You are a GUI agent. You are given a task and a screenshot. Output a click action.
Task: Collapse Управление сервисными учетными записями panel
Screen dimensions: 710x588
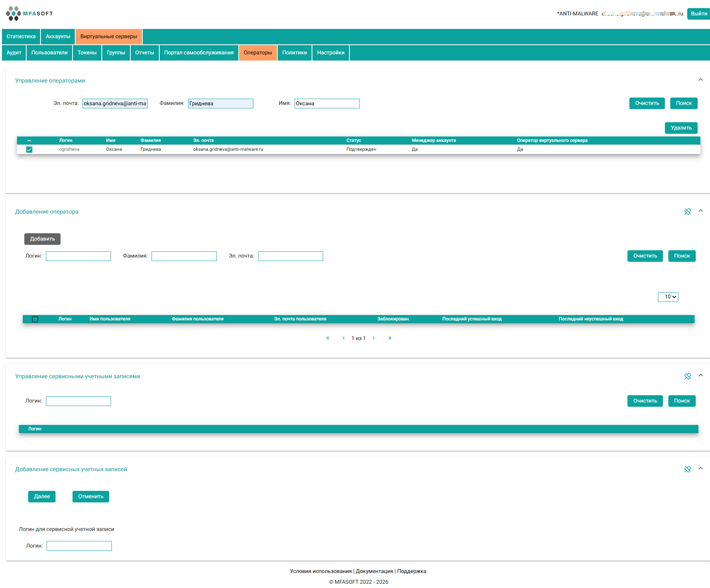[701, 376]
